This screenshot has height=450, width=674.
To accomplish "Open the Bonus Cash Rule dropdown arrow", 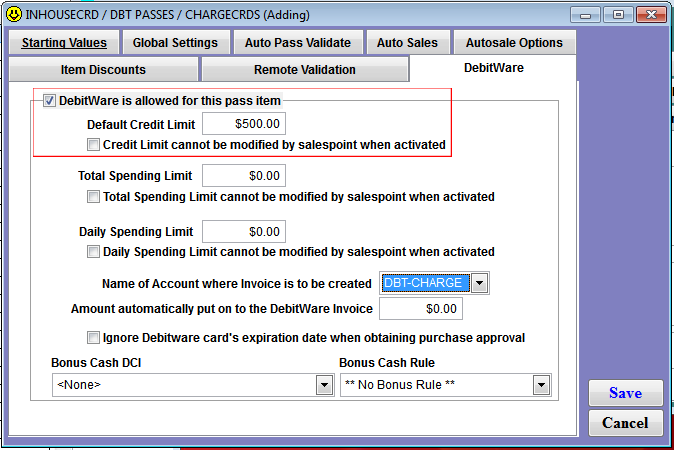I will [x=542, y=385].
